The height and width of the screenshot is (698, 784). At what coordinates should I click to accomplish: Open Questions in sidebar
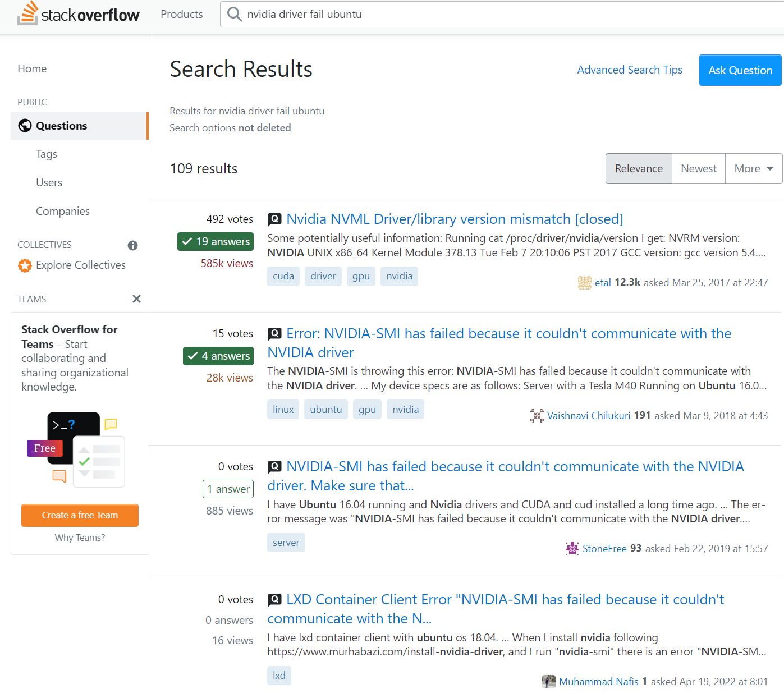point(79,126)
